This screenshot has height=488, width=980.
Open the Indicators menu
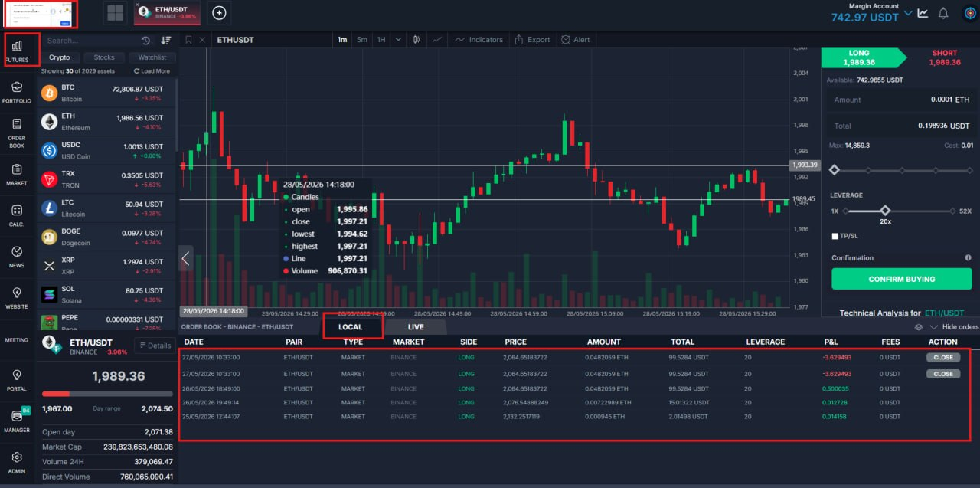(x=479, y=40)
